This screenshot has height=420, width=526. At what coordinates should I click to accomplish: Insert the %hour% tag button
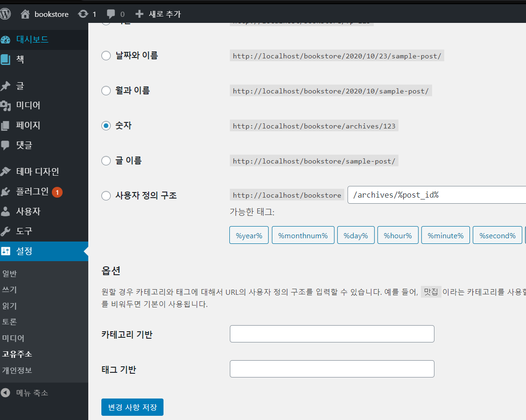coord(398,235)
